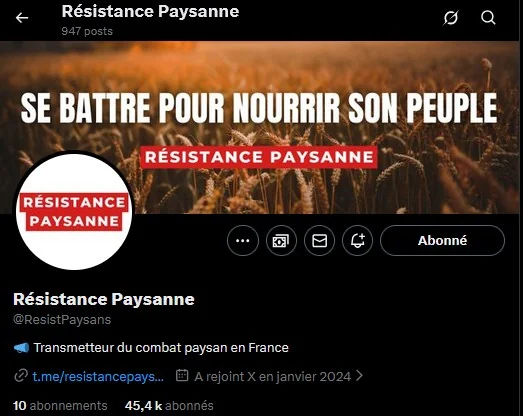Open the three-dot more options menu
The width and height of the screenshot is (523, 416).
(243, 241)
